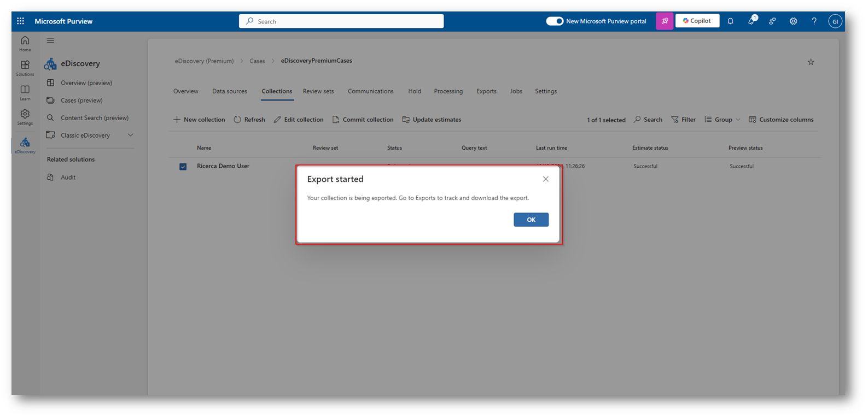Open Solutions in the left rail
This screenshot has height=418, width=868.
click(x=25, y=68)
